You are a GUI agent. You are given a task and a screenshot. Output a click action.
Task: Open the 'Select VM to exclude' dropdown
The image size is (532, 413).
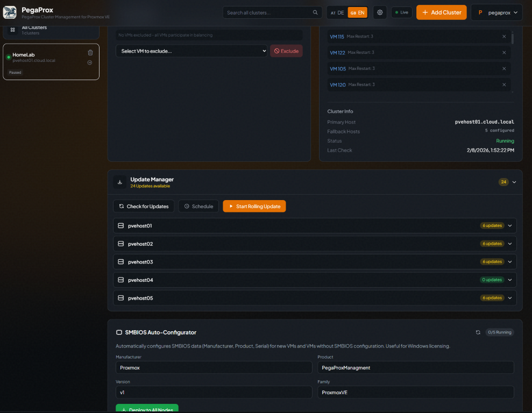click(x=191, y=51)
